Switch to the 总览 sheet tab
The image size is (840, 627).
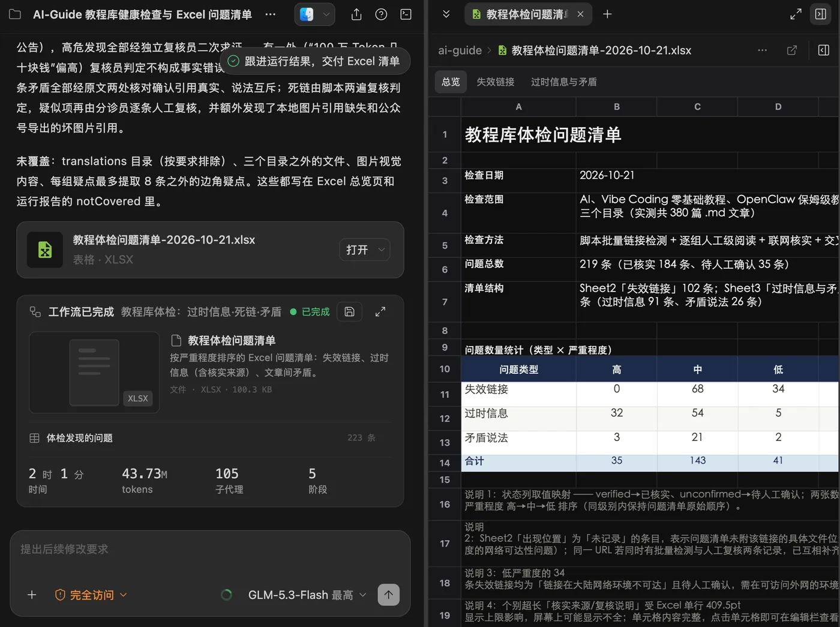point(451,82)
